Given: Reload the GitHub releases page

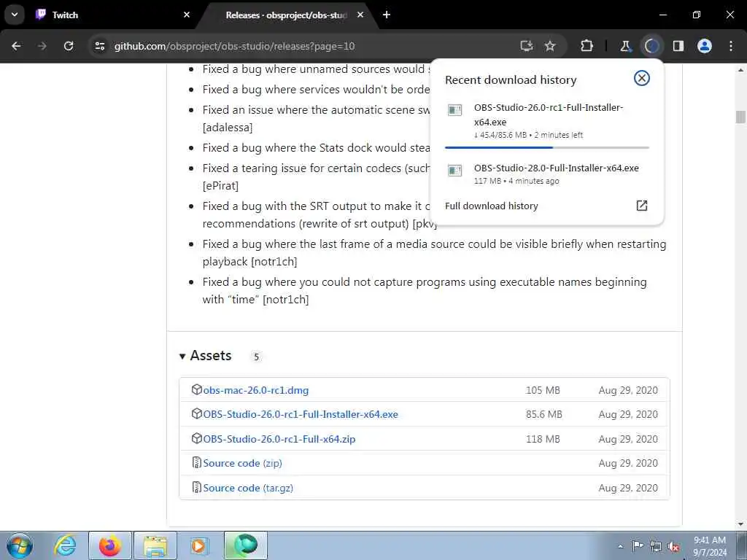Looking at the screenshot, I should tap(69, 46).
